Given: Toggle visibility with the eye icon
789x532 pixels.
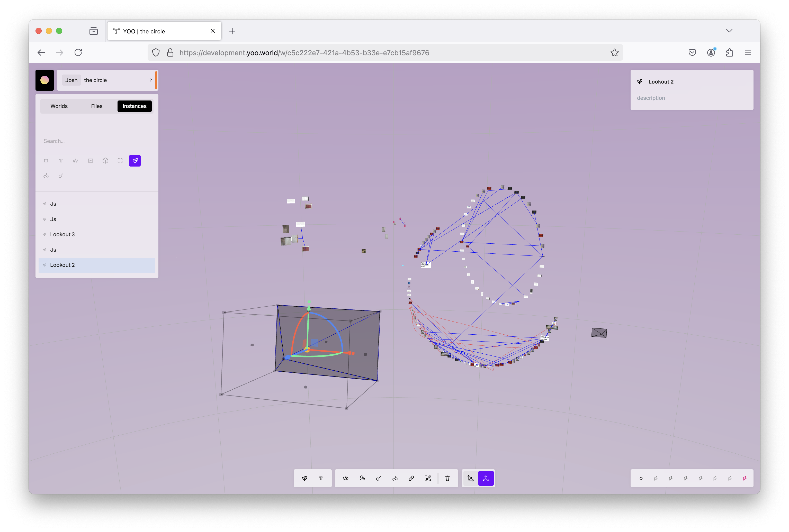Looking at the screenshot, I should [346, 478].
